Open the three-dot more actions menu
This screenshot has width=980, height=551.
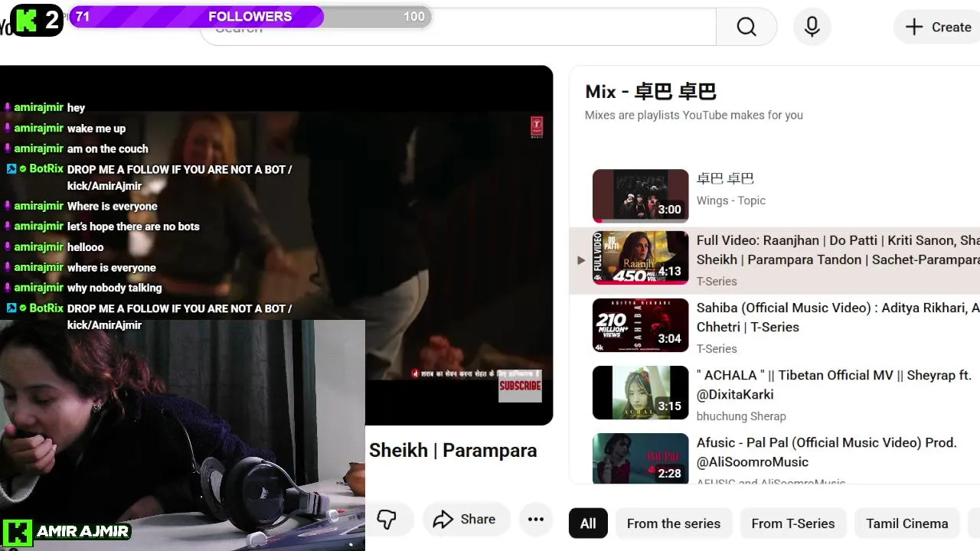(536, 520)
